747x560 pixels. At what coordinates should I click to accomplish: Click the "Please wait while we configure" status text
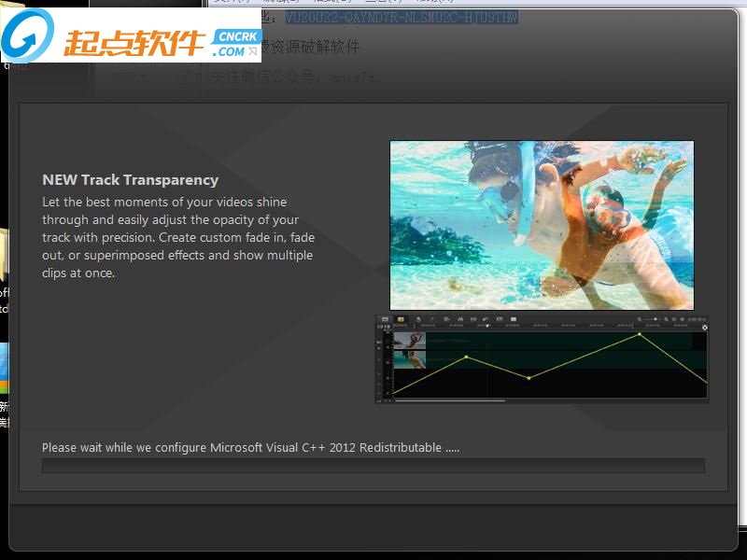(x=250, y=448)
